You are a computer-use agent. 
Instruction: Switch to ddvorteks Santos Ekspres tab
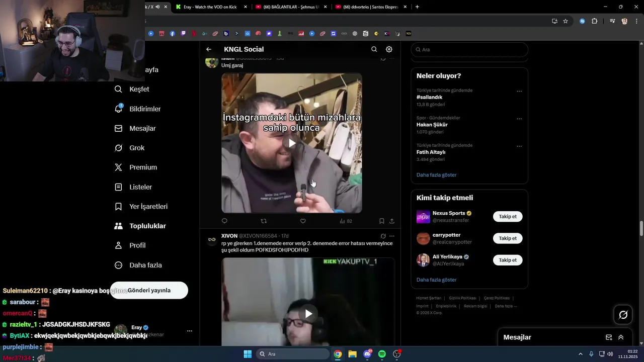371,7
